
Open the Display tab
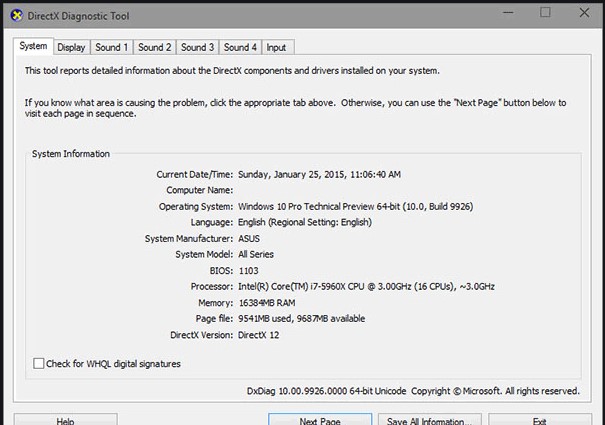pyautogui.click(x=71, y=47)
